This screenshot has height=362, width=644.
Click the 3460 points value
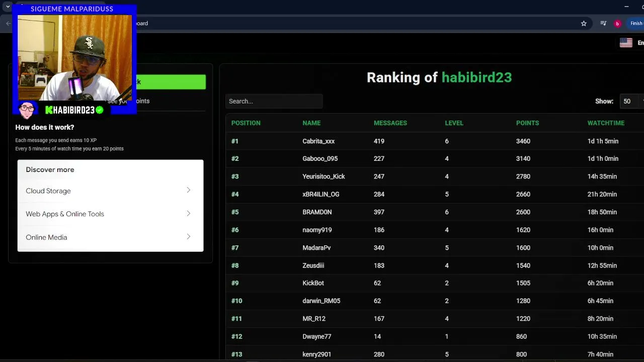click(x=523, y=141)
